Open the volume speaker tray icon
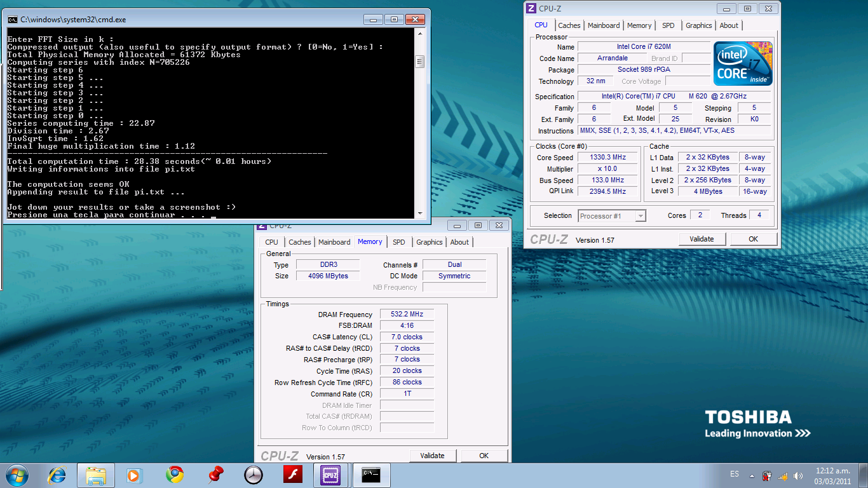Image resolution: width=868 pixels, height=488 pixels. pyautogui.click(x=798, y=475)
